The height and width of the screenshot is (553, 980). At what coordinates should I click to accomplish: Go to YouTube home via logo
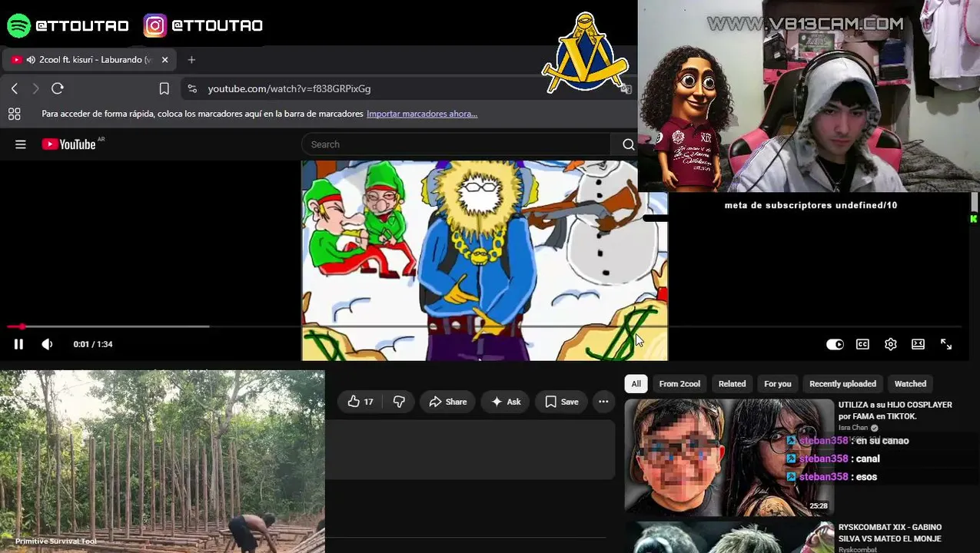click(x=69, y=144)
